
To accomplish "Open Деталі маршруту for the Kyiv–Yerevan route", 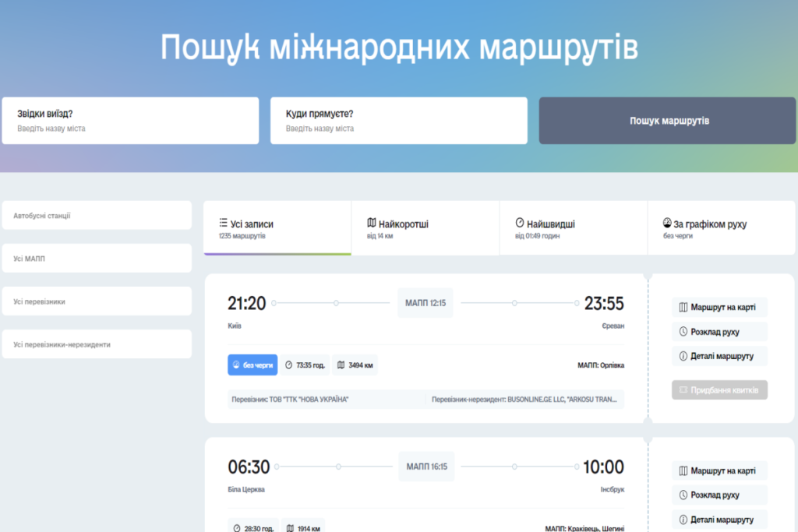I will 719,356.
